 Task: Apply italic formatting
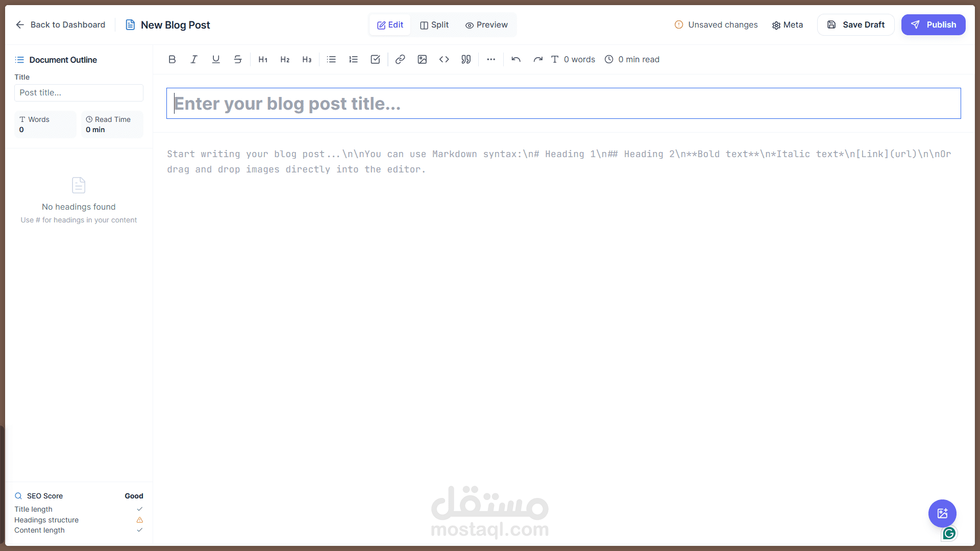[194, 60]
